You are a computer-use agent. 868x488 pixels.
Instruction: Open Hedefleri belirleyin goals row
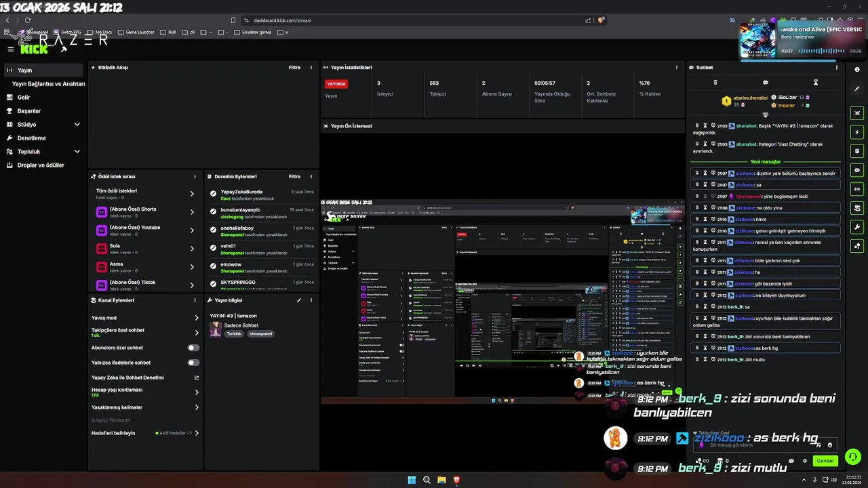coord(145,433)
